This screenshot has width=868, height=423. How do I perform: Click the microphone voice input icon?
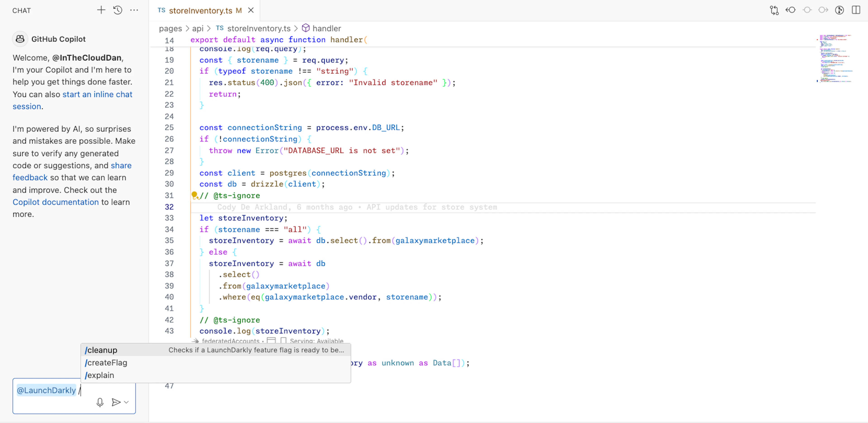click(x=100, y=402)
